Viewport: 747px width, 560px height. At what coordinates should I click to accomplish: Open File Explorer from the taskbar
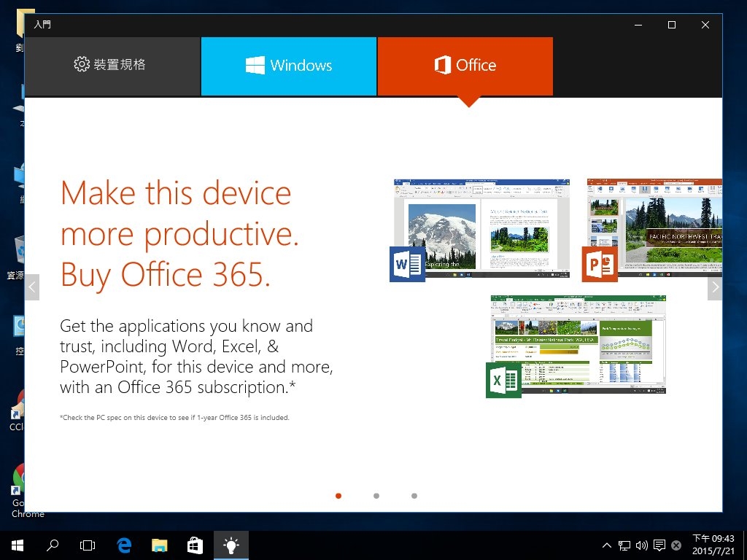[160, 545]
